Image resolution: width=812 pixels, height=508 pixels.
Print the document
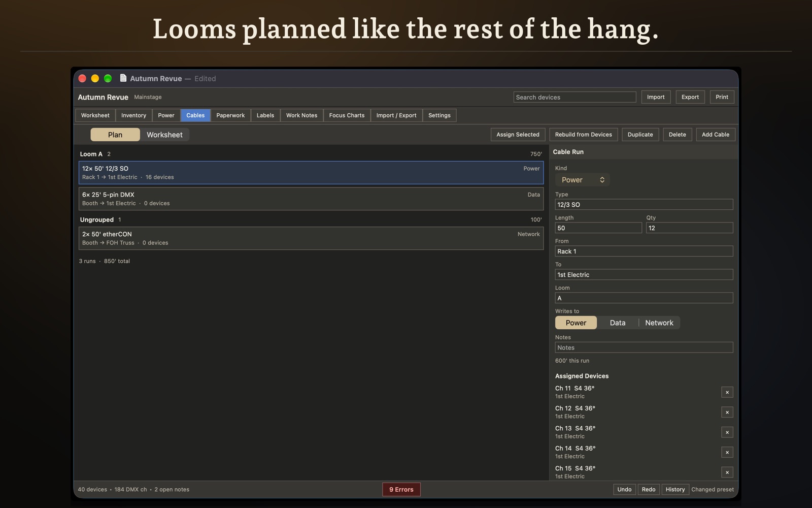click(722, 97)
